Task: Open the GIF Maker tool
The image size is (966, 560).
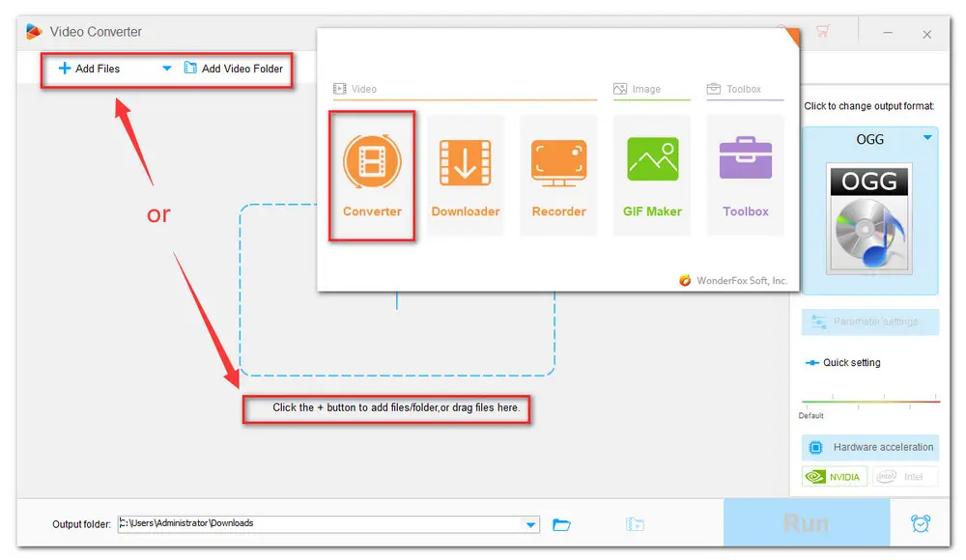Action: point(652,175)
